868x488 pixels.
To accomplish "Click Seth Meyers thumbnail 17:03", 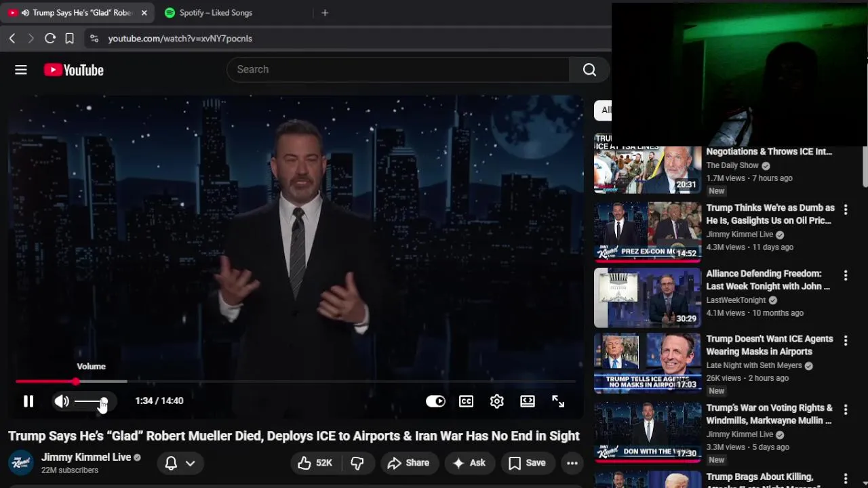I will [x=648, y=363].
